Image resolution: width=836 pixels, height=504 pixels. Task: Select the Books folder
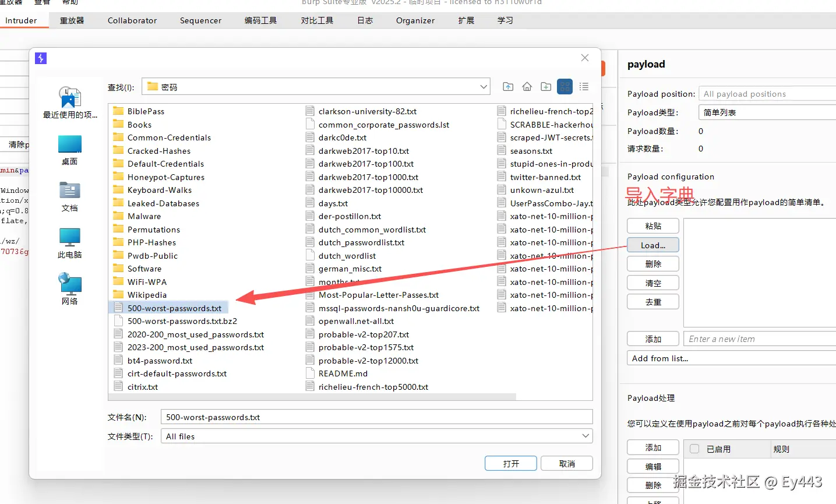132,125
